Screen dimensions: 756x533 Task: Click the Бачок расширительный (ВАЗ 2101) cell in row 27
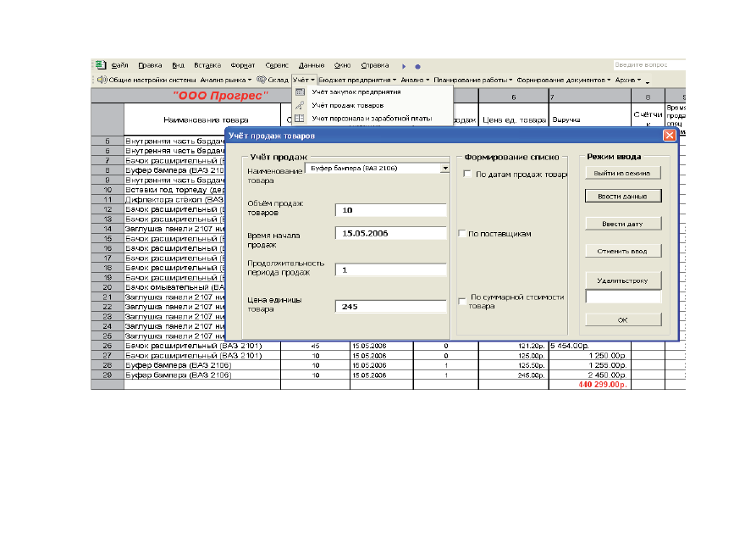(x=202, y=356)
